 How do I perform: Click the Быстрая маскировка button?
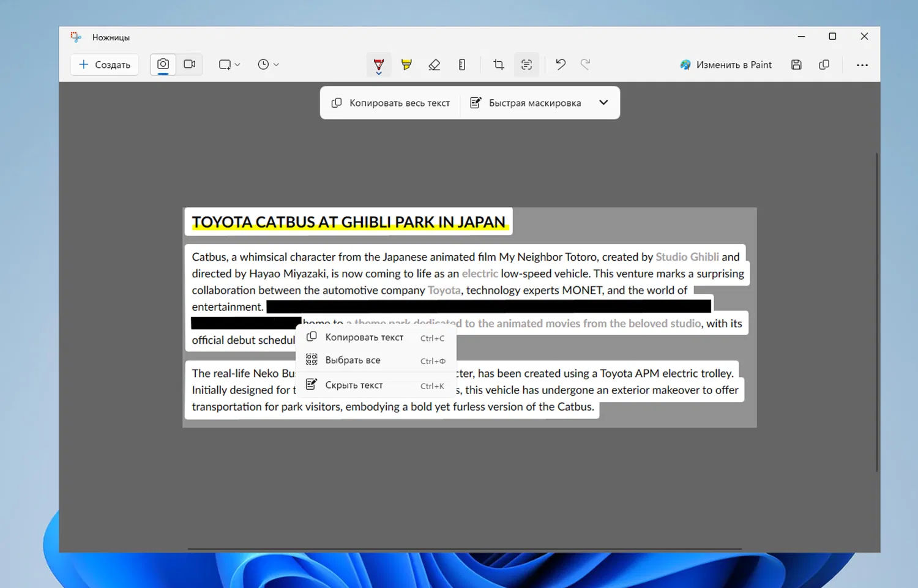click(x=525, y=103)
